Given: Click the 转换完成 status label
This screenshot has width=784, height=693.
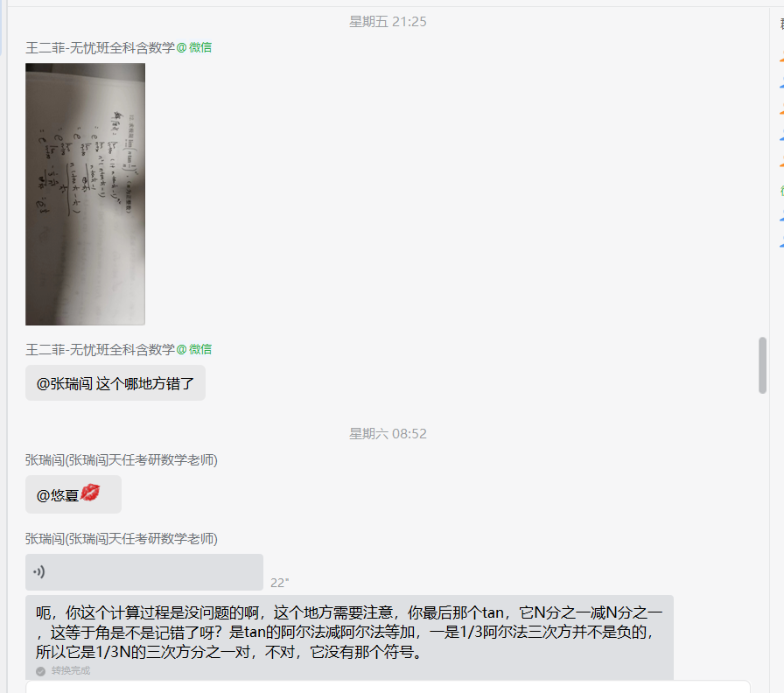Looking at the screenshot, I should pyautogui.click(x=71, y=671).
